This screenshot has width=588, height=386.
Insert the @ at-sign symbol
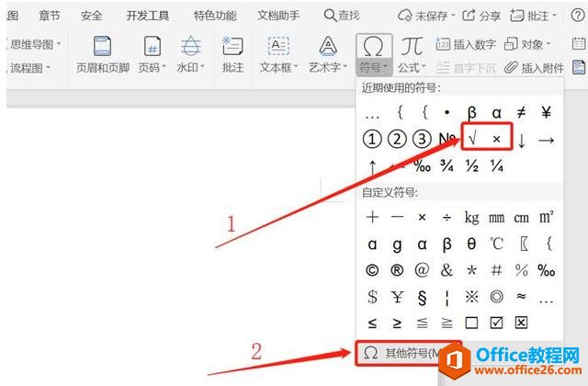422,270
